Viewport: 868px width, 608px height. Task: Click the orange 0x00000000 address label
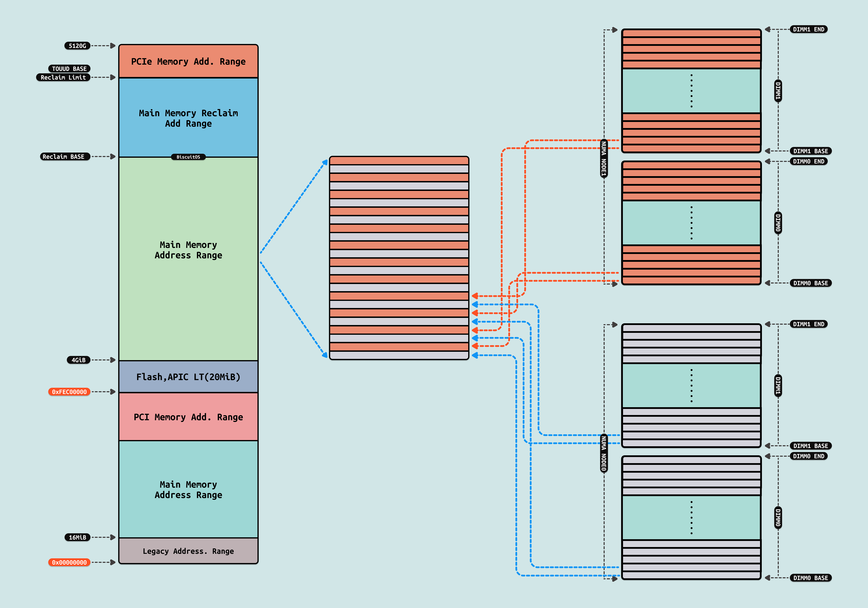click(69, 562)
